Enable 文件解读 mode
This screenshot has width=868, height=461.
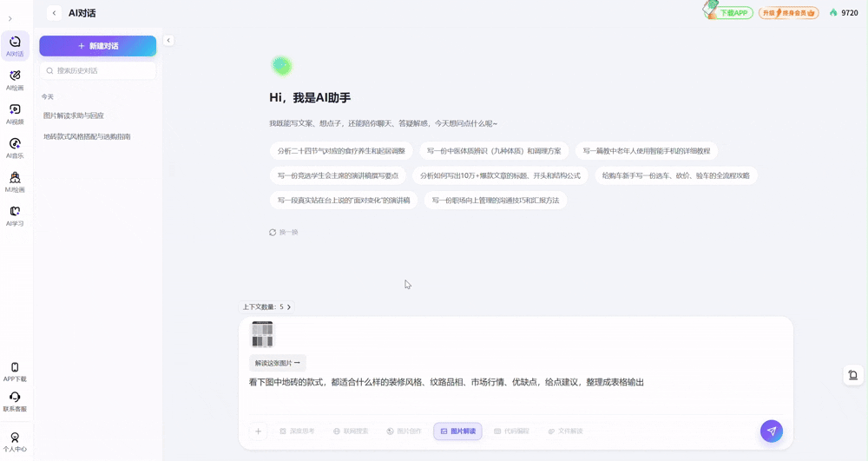point(565,431)
